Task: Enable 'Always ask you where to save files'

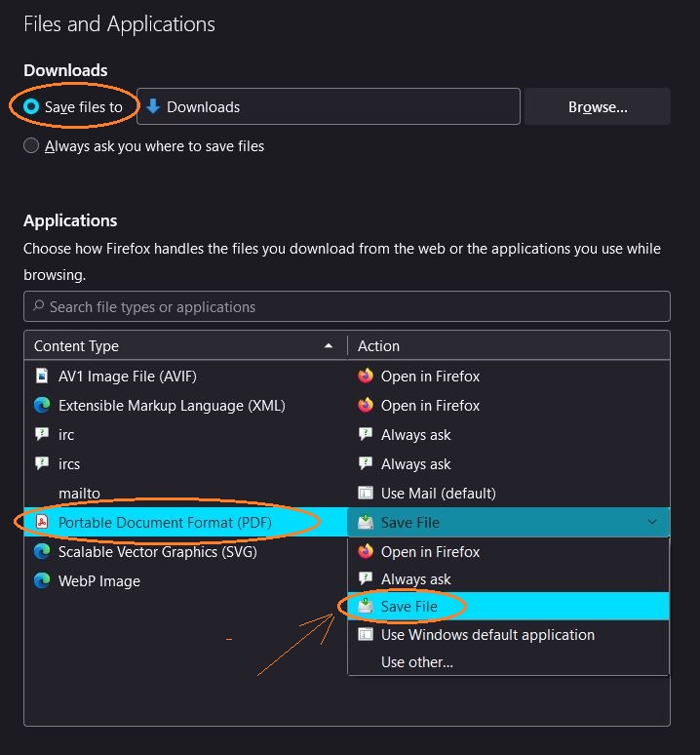Action: (x=31, y=146)
